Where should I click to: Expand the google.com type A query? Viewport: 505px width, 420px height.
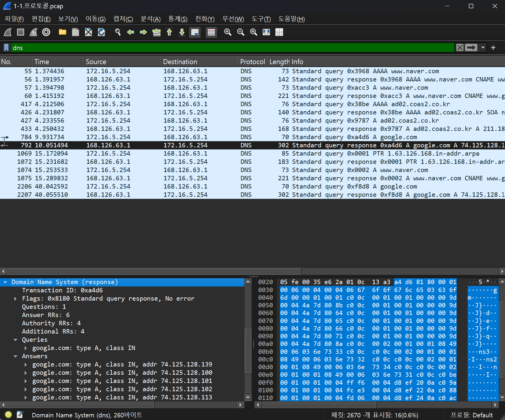(26, 348)
